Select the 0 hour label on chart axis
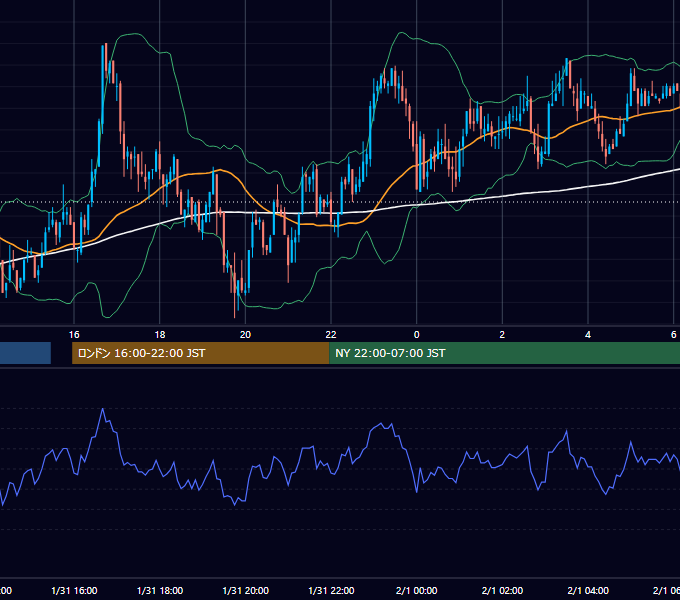This screenshot has width=680, height=600. tap(416, 335)
